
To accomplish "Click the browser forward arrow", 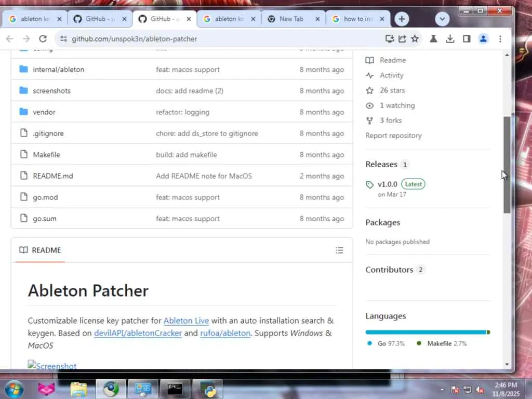I will click(26, 38).
